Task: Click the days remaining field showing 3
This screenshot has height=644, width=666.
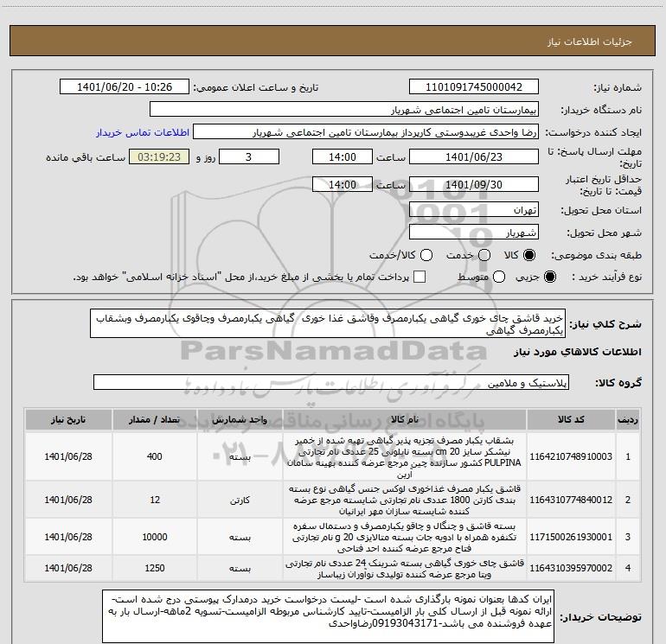Action: point(249,156)
